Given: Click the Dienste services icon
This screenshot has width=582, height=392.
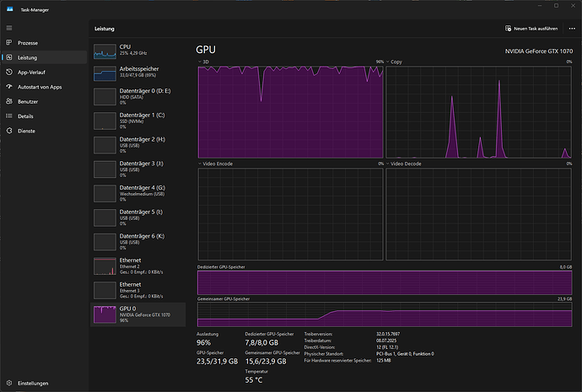Looking at the screenshot, I should (9, 131).
